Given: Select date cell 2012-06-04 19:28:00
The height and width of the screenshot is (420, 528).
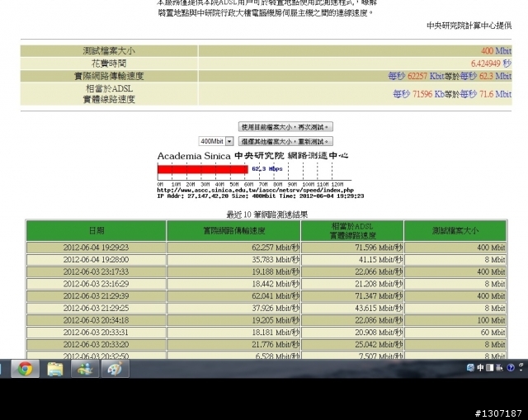Looking at the screenshot, I should coord(97,260).
